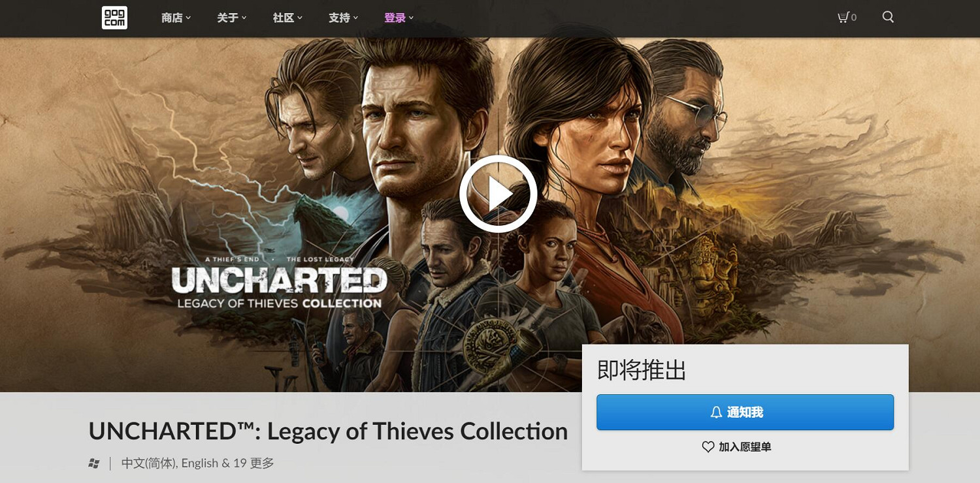
Task: Click the 即将推出 coming soon heading
Action: pos(642,371)
